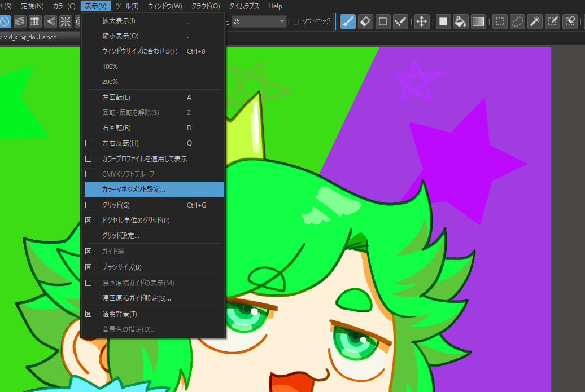The height and width of the screenshot is (392, 585).
Task: Select the Brush tool
Action: 348,22
